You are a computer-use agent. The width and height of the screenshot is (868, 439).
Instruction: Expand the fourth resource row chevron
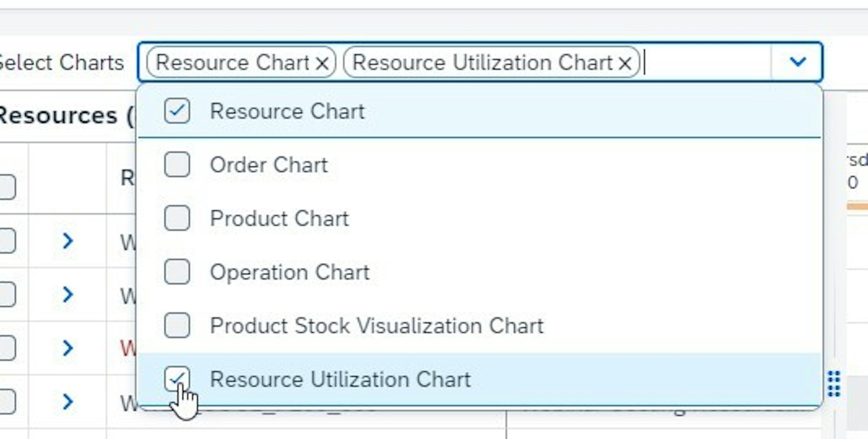68,402
